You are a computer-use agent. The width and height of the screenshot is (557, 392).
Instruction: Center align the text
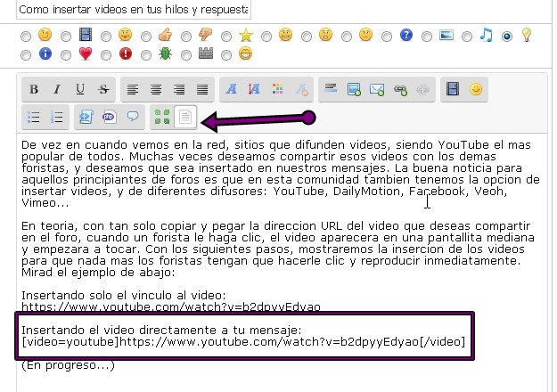coord(156,89)
